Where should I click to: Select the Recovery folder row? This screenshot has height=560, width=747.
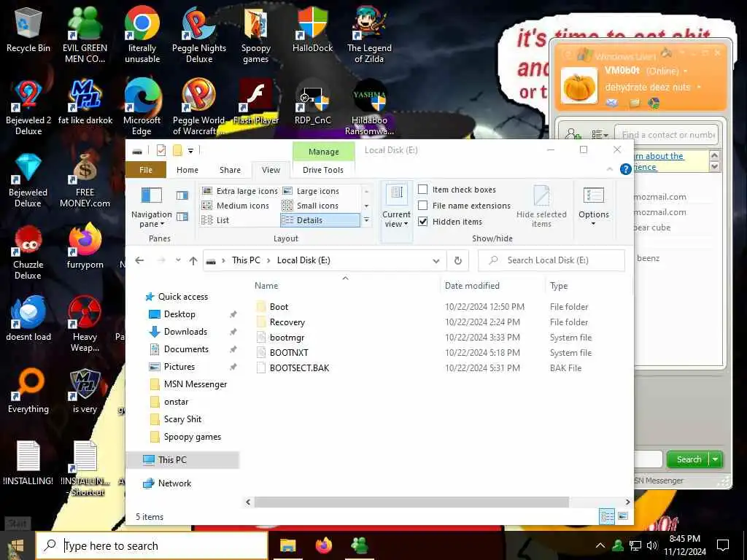287,322
